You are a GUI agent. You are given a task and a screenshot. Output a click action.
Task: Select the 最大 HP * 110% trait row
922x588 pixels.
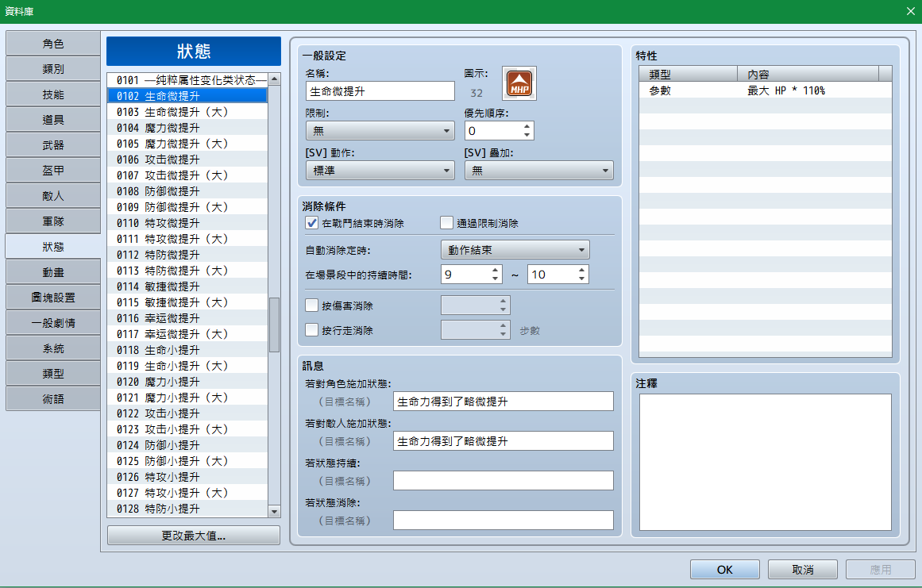[x=765, y=90]
